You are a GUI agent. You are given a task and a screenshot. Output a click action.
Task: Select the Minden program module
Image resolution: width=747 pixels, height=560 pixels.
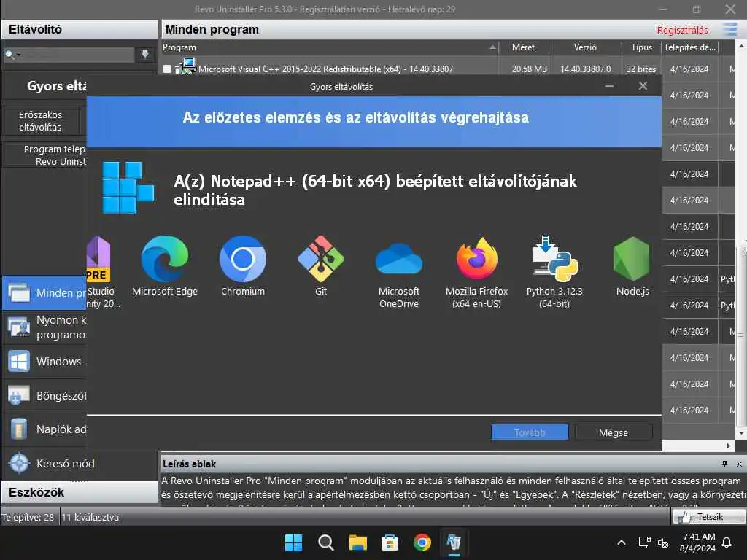44,292
